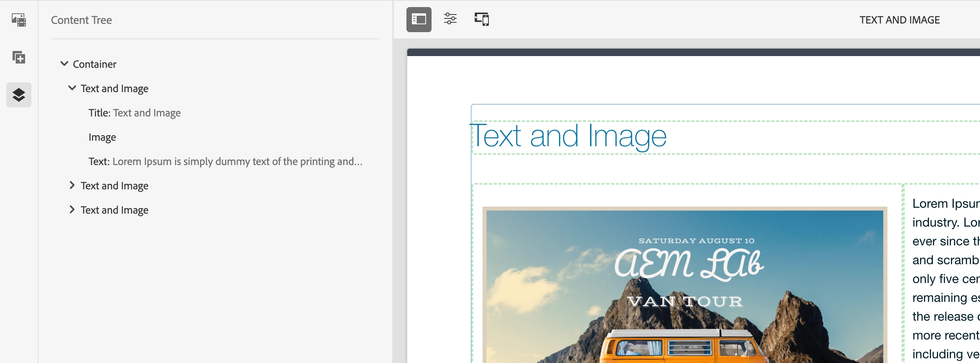The width and height of the screenshot is (980, 363).
Task: Collapse the expanded Text and Image node
Action: 72,88
